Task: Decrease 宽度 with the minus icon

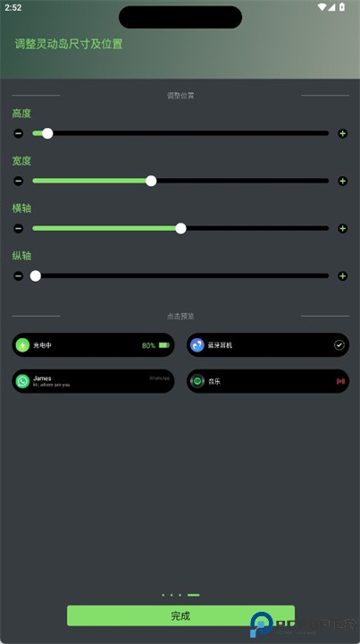Action: click(19, 181)
